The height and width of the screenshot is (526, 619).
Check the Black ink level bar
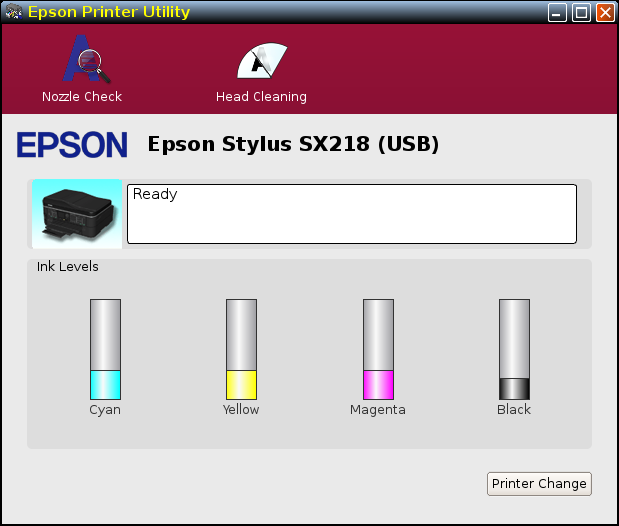pyautogui.click(x=514, y=349)
